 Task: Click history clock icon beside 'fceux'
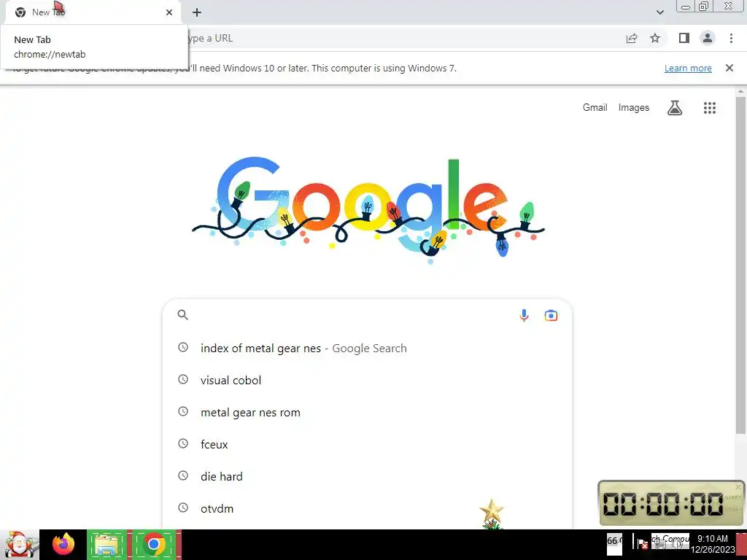tap(183, 443)
